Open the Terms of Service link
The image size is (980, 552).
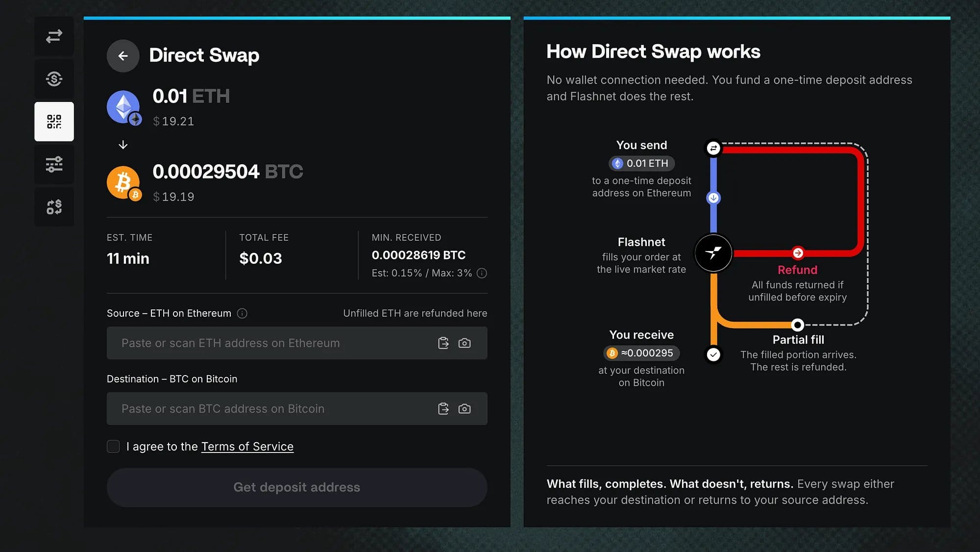point(247,447)
